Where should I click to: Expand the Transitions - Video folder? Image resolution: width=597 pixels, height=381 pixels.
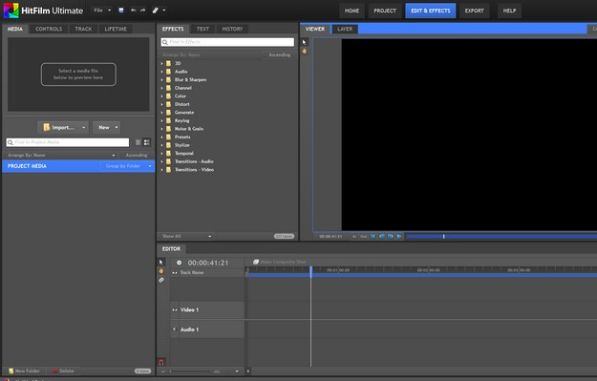click(162, 170)
